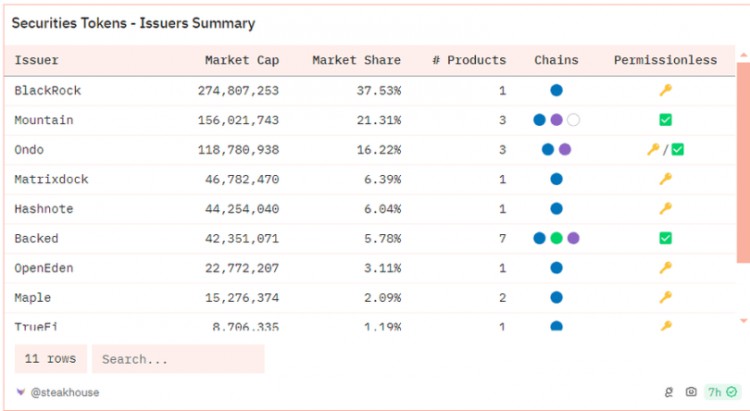This screenshot has height=411, width=750.
Task: Open the @steakhouse author link
Action: (65, 392)
